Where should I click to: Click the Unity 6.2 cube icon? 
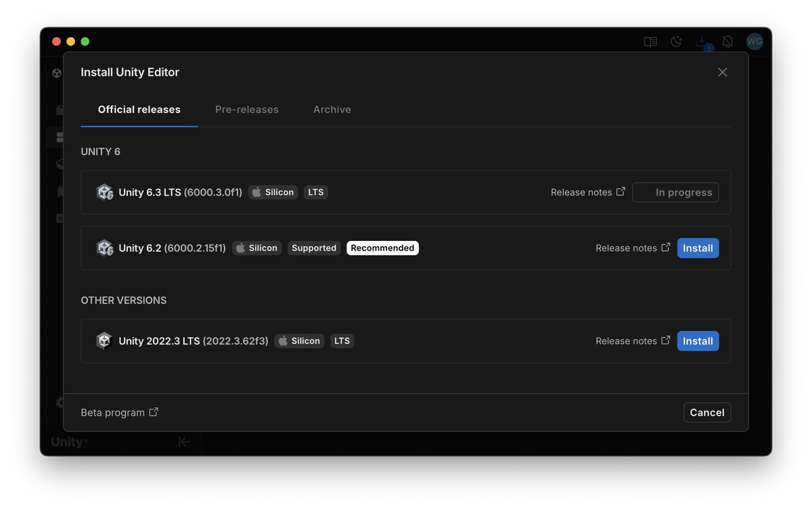(104, 248)
